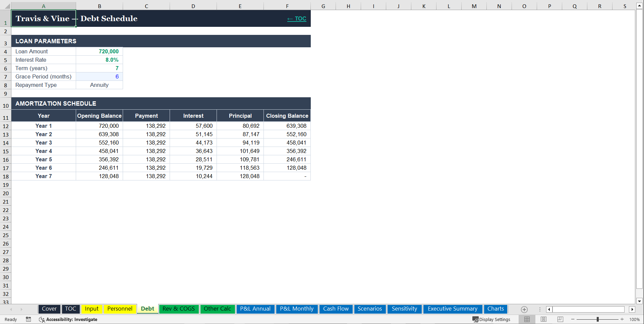Add a new sheet with plus icon
Image resolution: width=644 pixels, height=324 pixels.
tap(524, 309)
